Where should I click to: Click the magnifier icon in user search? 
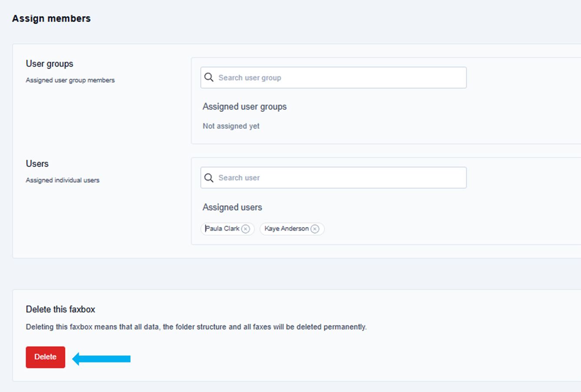coord(209,178)
